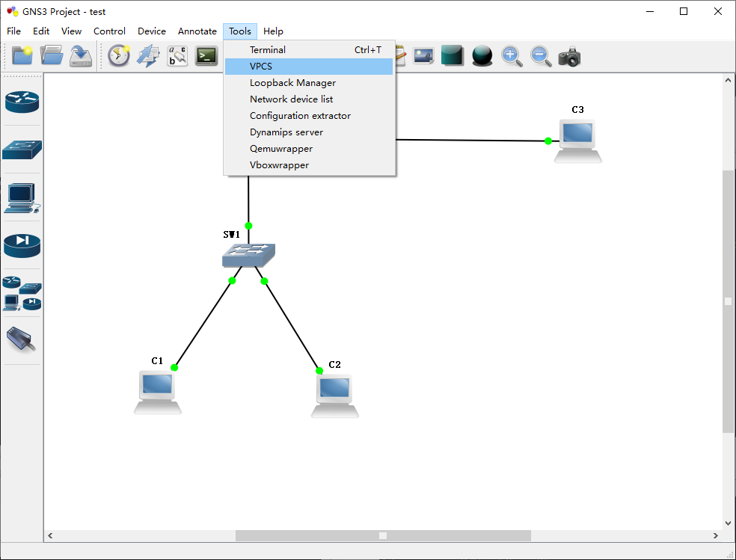Select the C3 computer node
736x560 pixels.
pyautogui.click(x=578, y=141)
